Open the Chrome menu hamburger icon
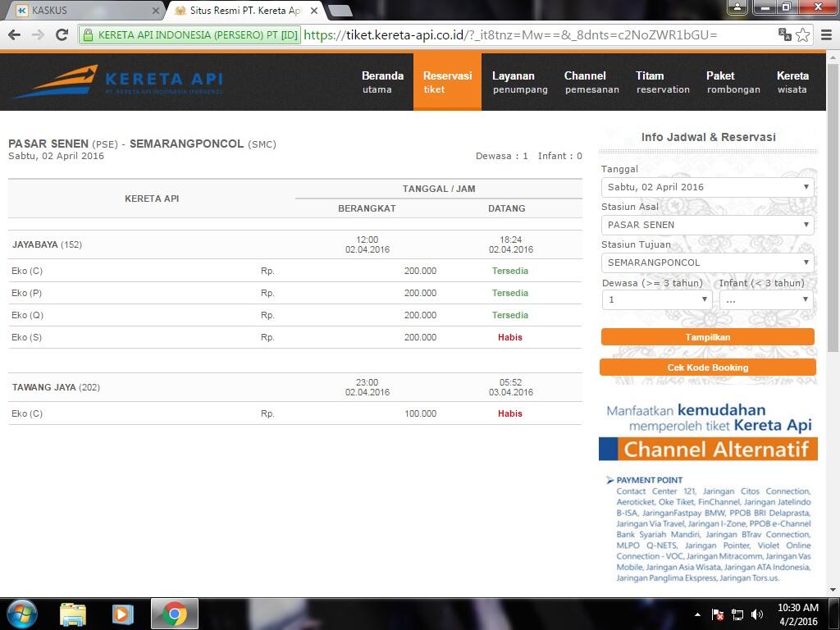 [827, 35]
